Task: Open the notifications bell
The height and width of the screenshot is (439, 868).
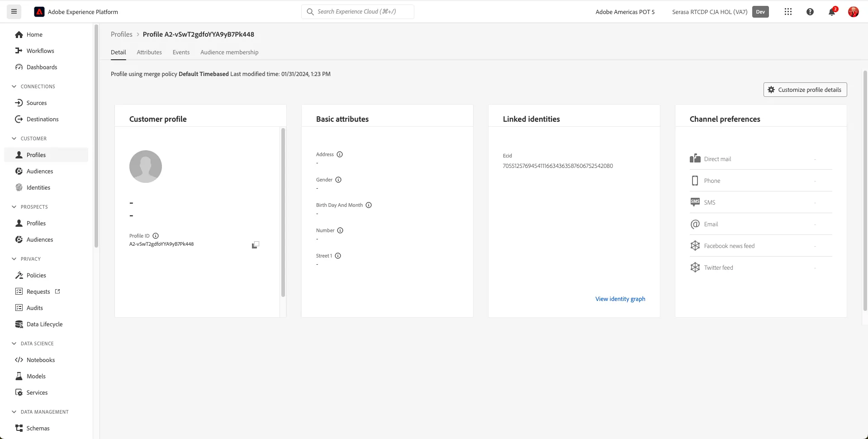Action: [832, 12]
